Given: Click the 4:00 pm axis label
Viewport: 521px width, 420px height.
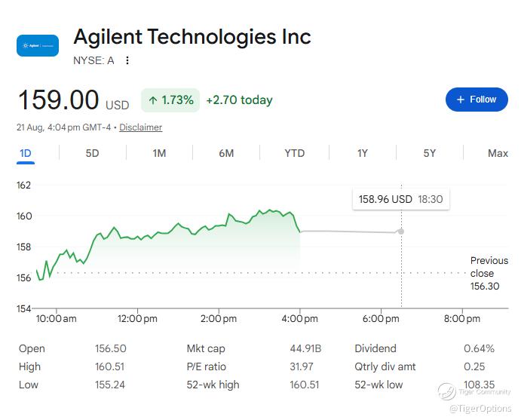Looking at the screenshot, I should point(300,319).
